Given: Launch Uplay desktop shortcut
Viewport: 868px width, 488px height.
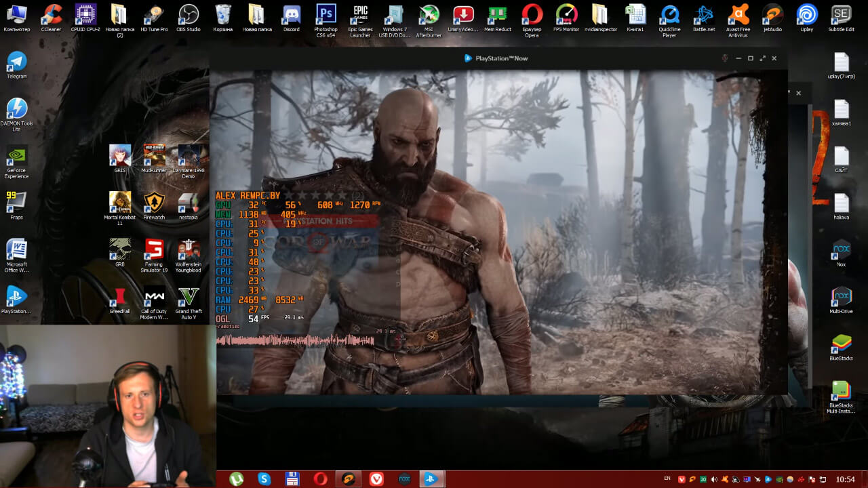Looking at the screenshot, I should 806,18.
